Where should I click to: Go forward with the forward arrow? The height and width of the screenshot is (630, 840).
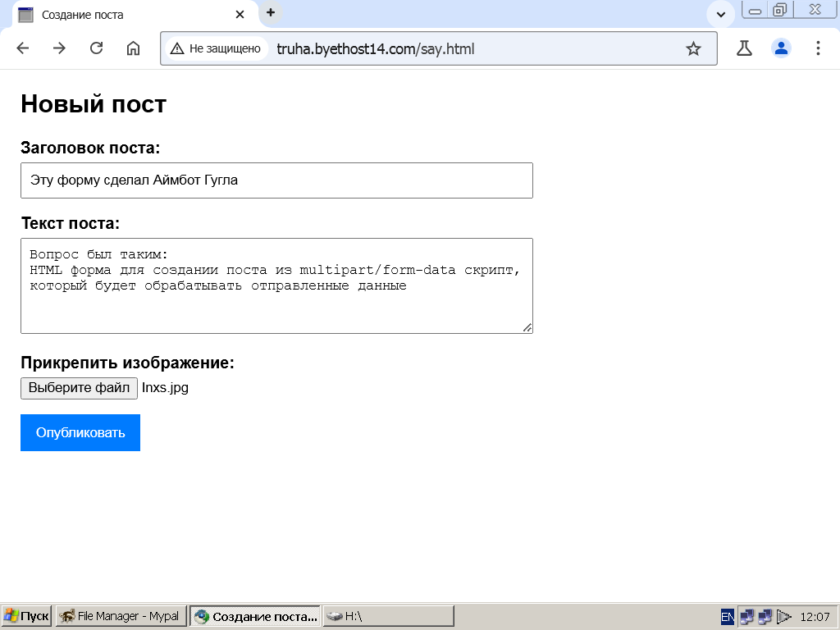(x=59, y=48)
